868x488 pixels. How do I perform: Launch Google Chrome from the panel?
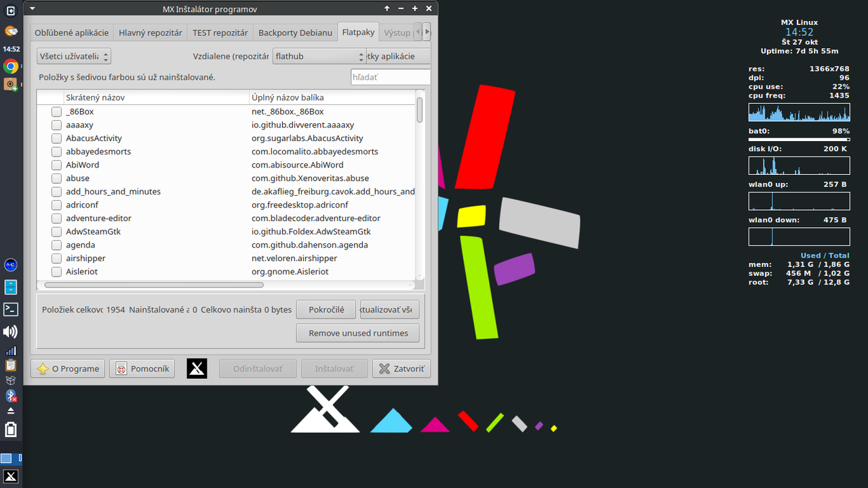tap(11, 66)
